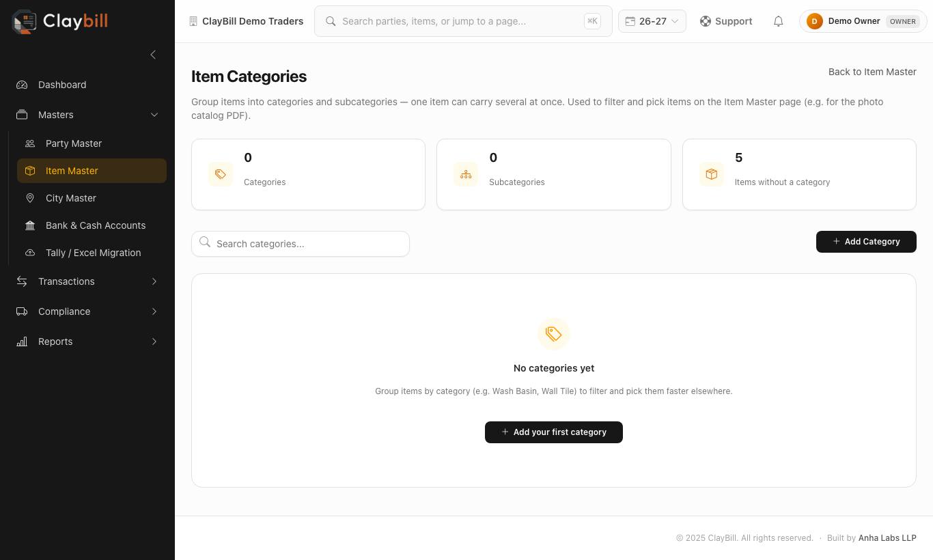The width and height of the screenshot is (933, 560).
Task: Open City Master page
Action: coord(92,198)
